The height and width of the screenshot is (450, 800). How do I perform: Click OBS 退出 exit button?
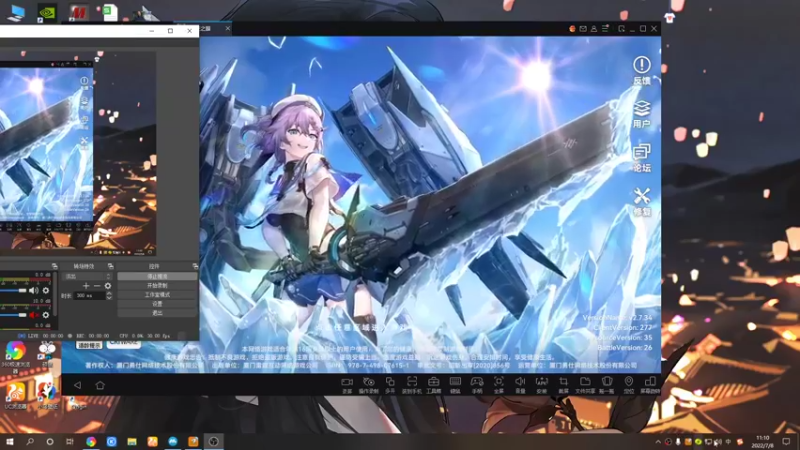[x=157, y=313]
